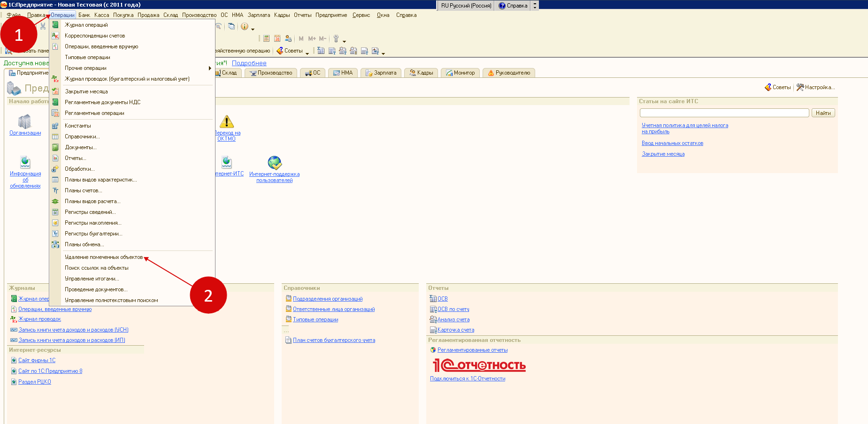The image size is (868, 424).
Task: Click the wrench settings toolbar icon
Action: click(336, 38)
